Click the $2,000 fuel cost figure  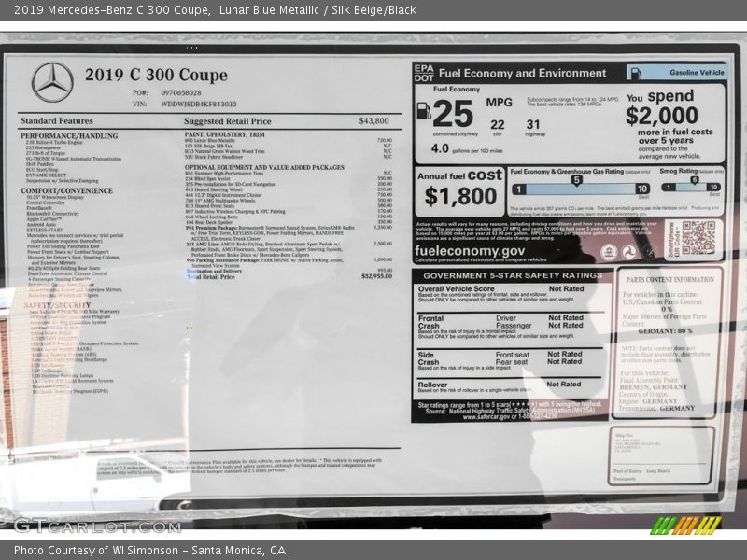[x=662, y=115]
